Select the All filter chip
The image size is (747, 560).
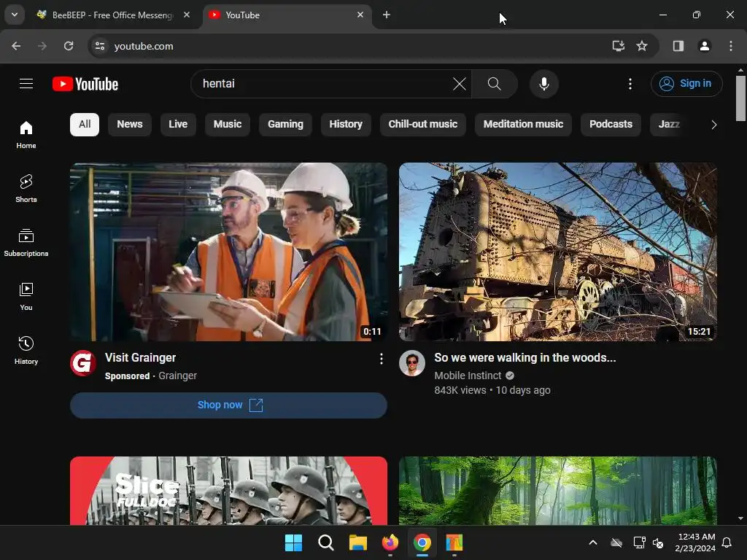[x=85, y=125]
